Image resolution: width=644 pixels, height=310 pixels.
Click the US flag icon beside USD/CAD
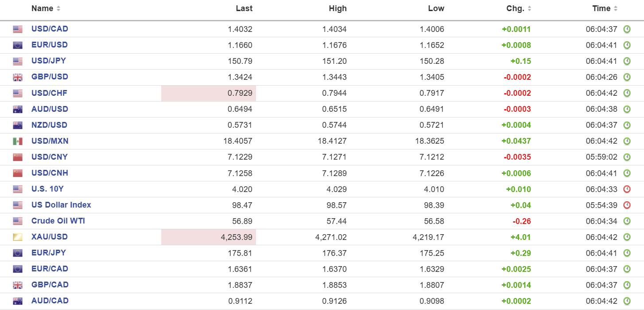18,29
